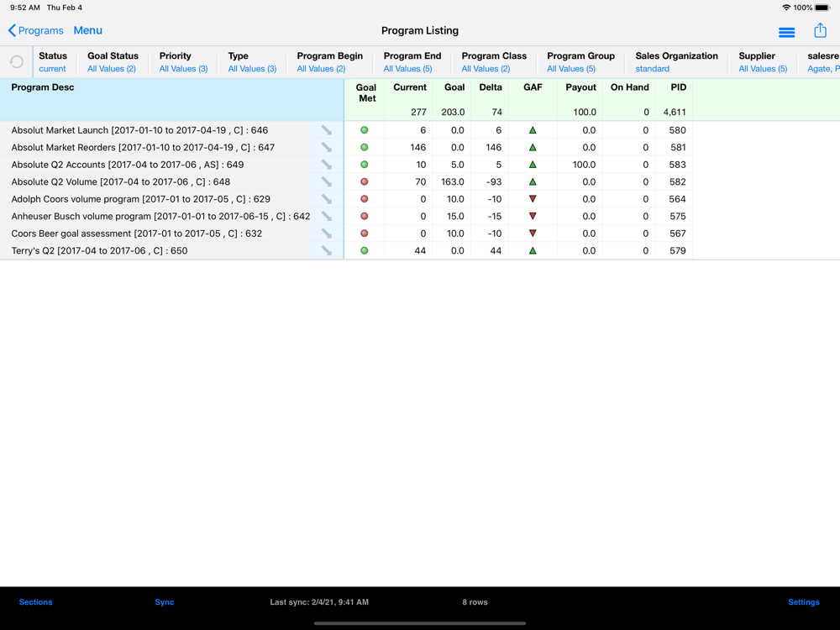
Task: Tap green GAF triangle for Terry's Q2
Action: [533, 250]
